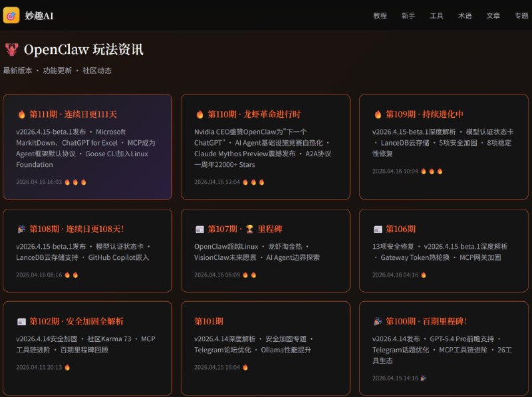Viewport: 532px width, 397px height.
Task: Click the single flame on 第102期 card
Action: [x=67, y=368]
